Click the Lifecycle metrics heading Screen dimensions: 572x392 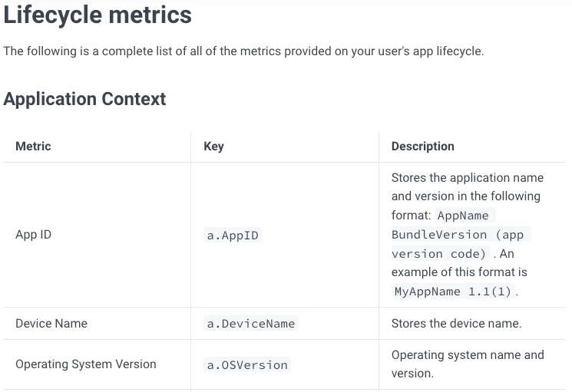[x=98, y=15]
